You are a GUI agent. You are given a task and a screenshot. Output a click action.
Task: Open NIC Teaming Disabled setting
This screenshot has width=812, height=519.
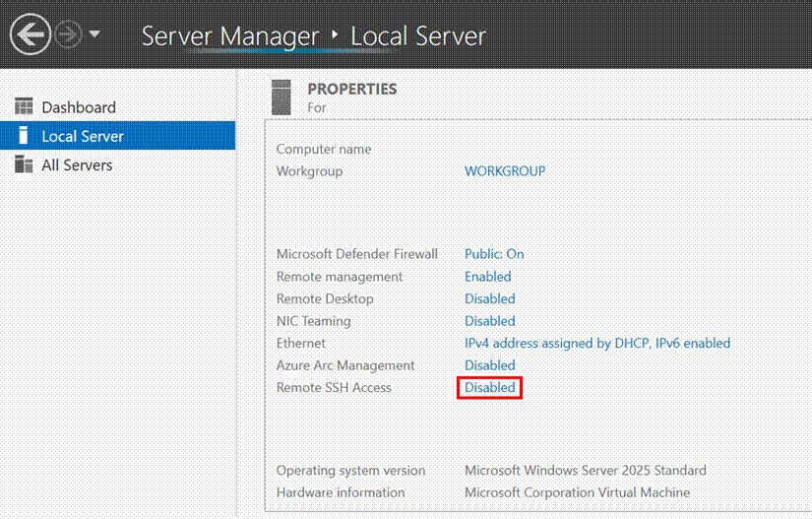pyautogui.click(x=489, y=321)
